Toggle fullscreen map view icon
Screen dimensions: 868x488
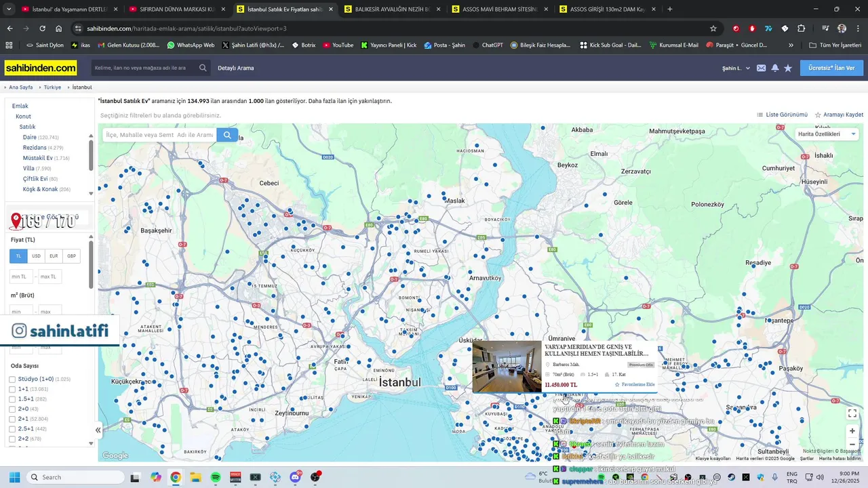coord(852,413)
